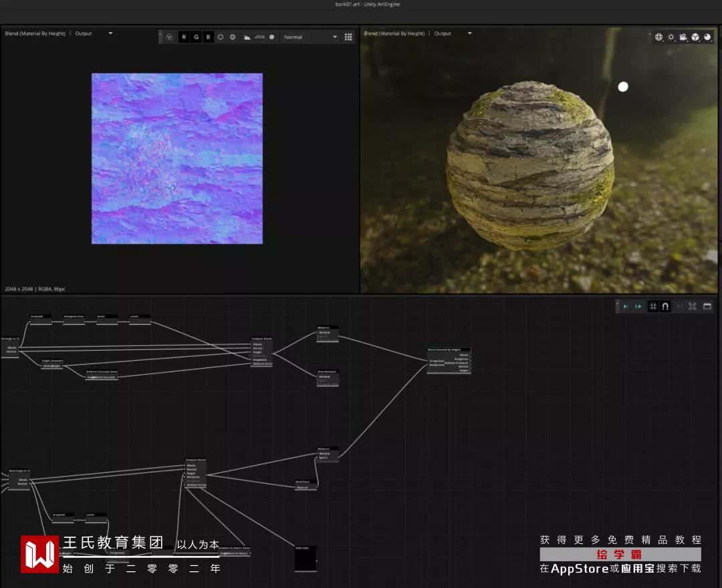The image size is (722, 588).
Task: Click the info circle icon in 2D viewer
Action: tap(271, 37)
